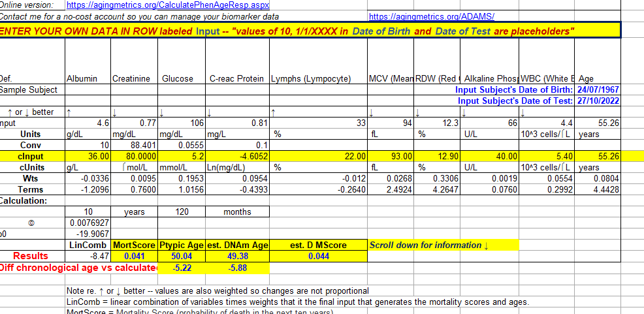
Task: Select the cInput creatinine value 80.0000
Action: click(x=134, y=157)
